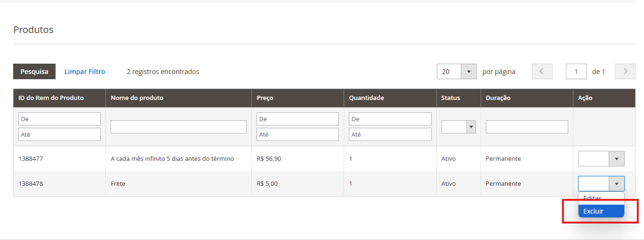Click the Quantidade filter Até field
Image resolution: width=644 pixels, height=240 pixels.
coord(390,134)
